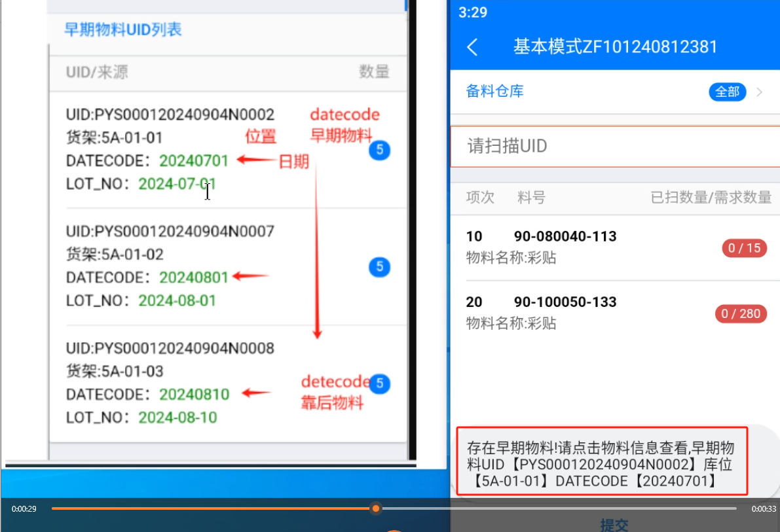Viewport: 780px width, 532px height.
Task: Click the 备料仓库 label
Action: click(494, 92)
